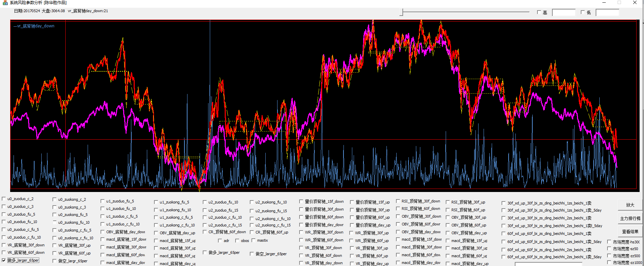This screenshot has width=644, height=266.
Task: Enable CR_顶背驰_60f_down
Action: [x=205, y=232]
